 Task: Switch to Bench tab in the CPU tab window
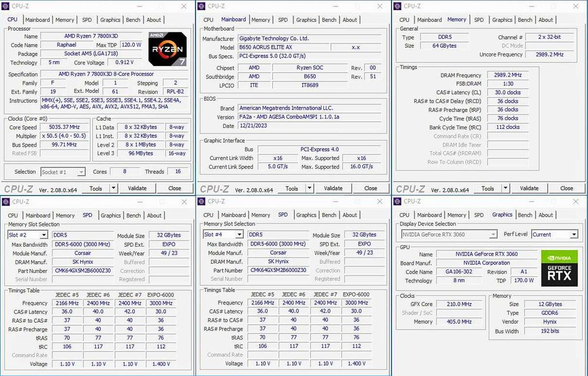click(x=133, y=20)
